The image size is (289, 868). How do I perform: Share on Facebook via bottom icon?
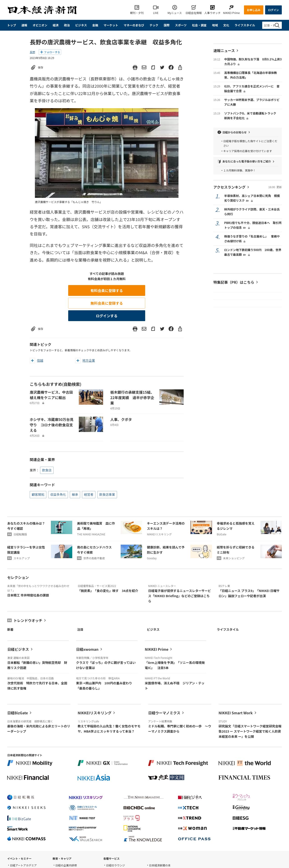click(x=171, y=329)
